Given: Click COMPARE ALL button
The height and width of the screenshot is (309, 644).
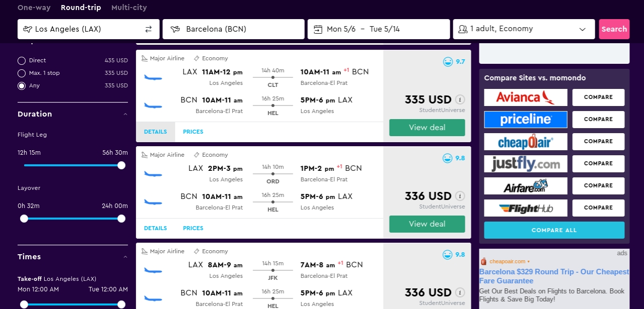Looking at the screenshot, I should click(554, 230).
